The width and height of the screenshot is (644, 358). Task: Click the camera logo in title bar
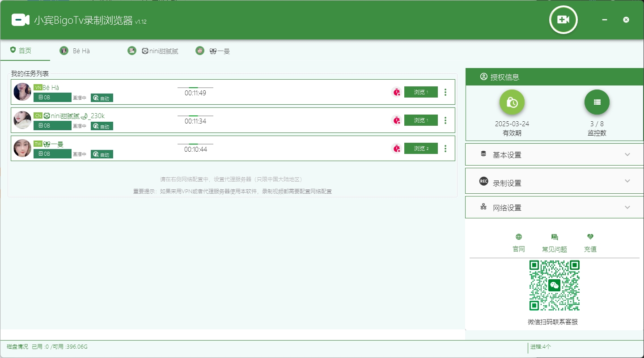(20, 20)
